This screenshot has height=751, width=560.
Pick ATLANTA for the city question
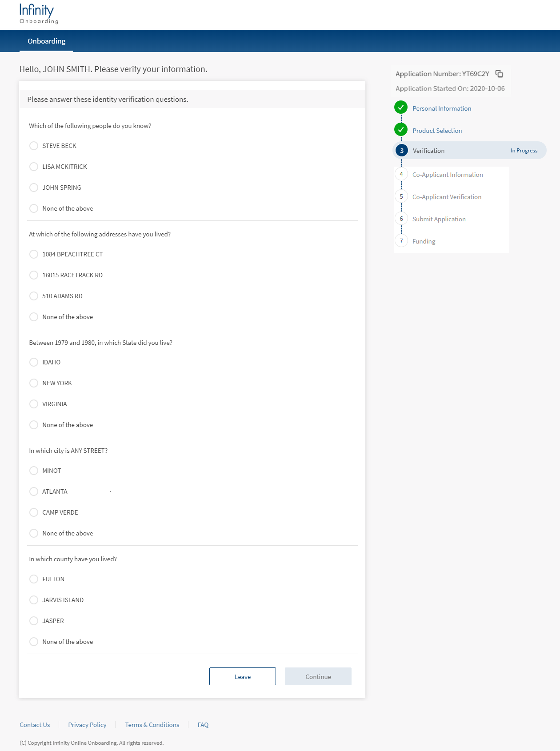34,491
